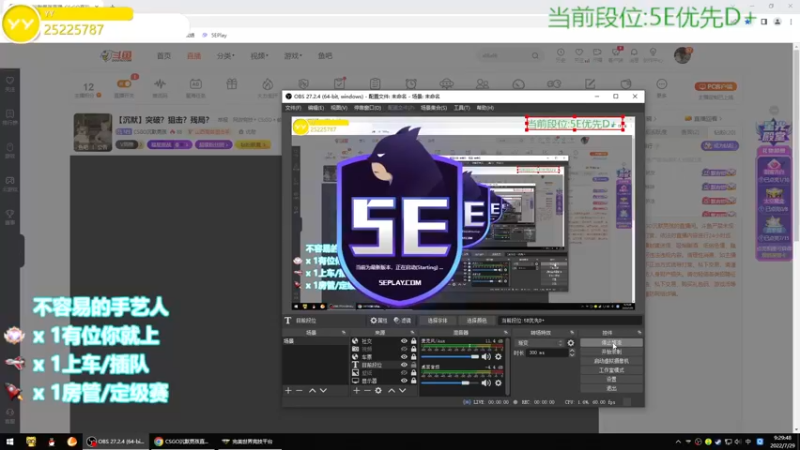Toggle visibility of the 社交 source
The image size is (800, 450).
404,341
